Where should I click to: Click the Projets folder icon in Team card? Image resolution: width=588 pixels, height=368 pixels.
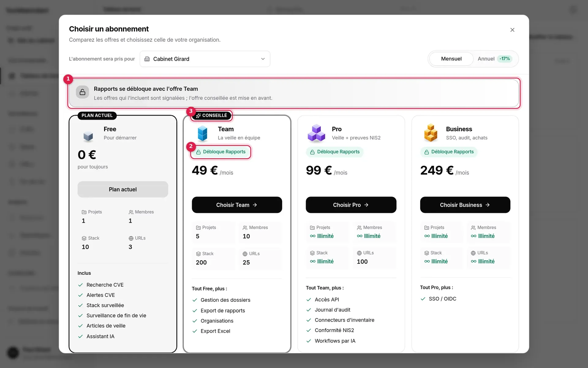tap(198, 228)
